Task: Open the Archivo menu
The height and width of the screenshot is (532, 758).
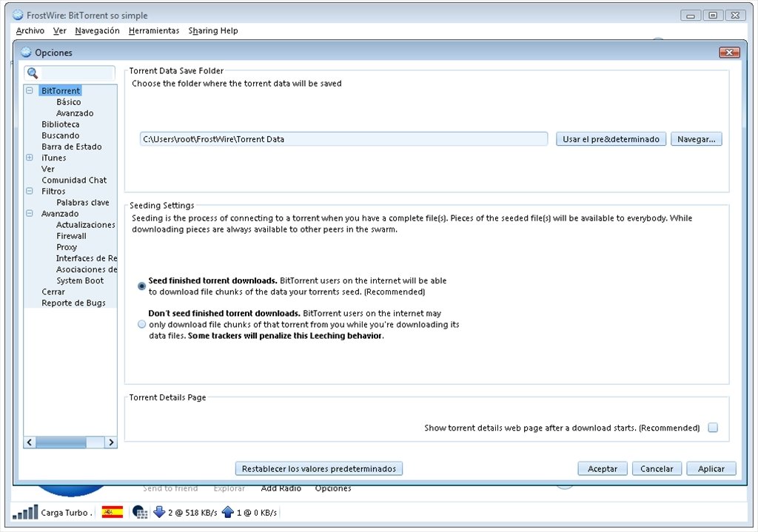Action: point(30,30)
